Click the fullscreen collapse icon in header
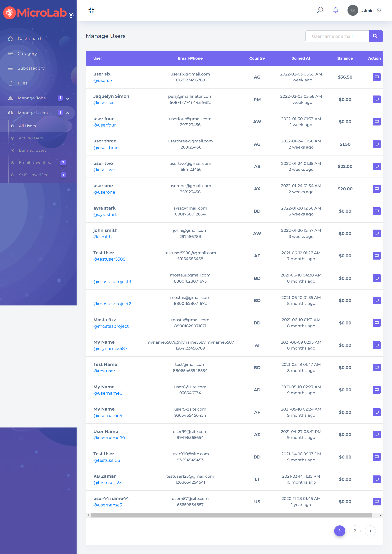This screenshot has width=392, height=554. coord(91,10)
